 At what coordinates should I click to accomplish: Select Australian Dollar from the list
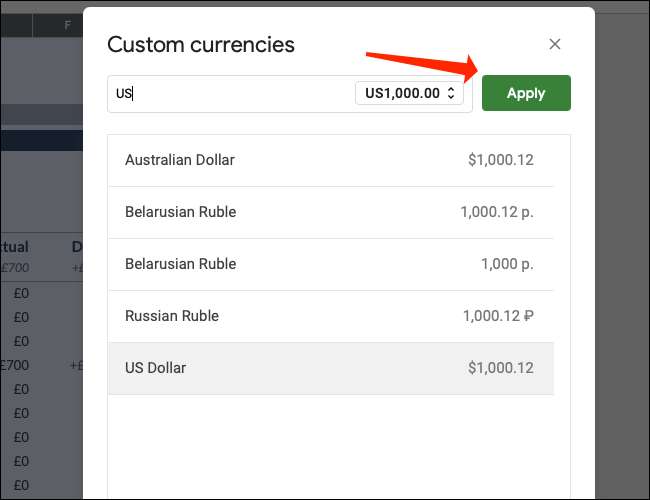click(x=330, y=160)
